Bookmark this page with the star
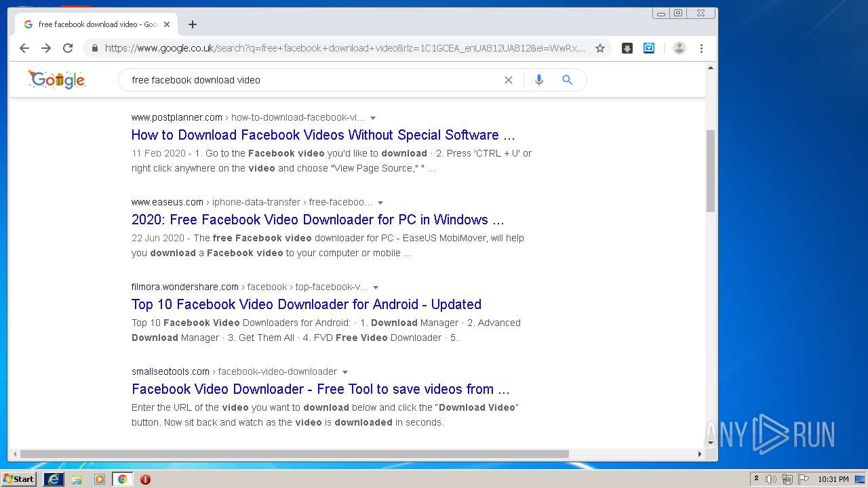 pyautogui.click(x=600, y=48)
